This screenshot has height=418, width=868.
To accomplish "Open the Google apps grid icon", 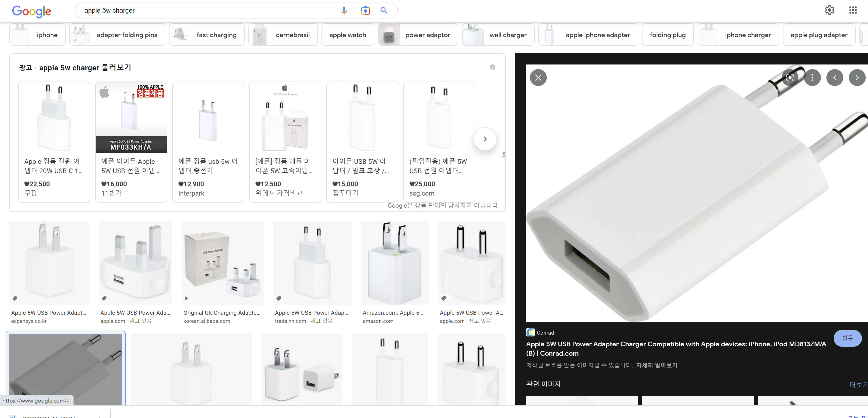I will point(853,10).
